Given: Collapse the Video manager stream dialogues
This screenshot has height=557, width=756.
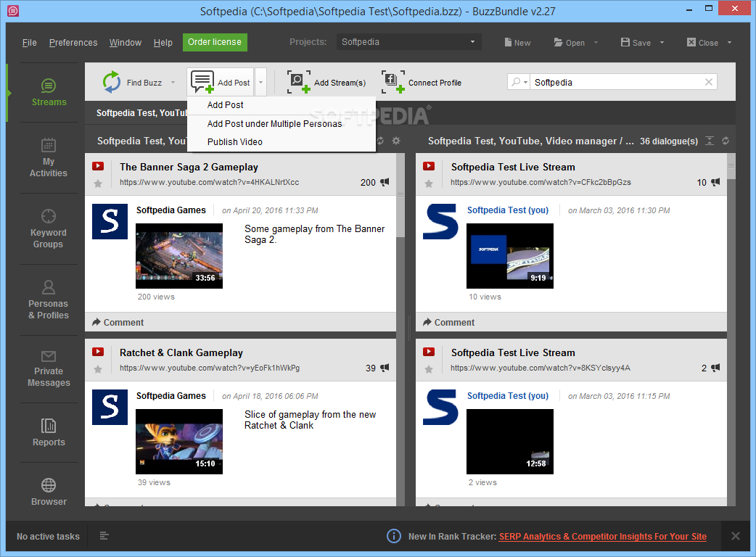Looking at the screenshot, I should point(710,141).
